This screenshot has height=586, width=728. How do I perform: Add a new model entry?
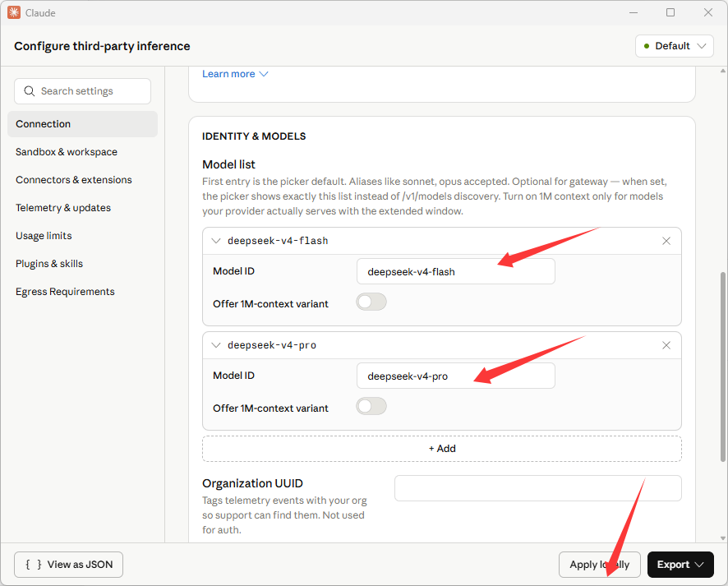coord(442,449)
